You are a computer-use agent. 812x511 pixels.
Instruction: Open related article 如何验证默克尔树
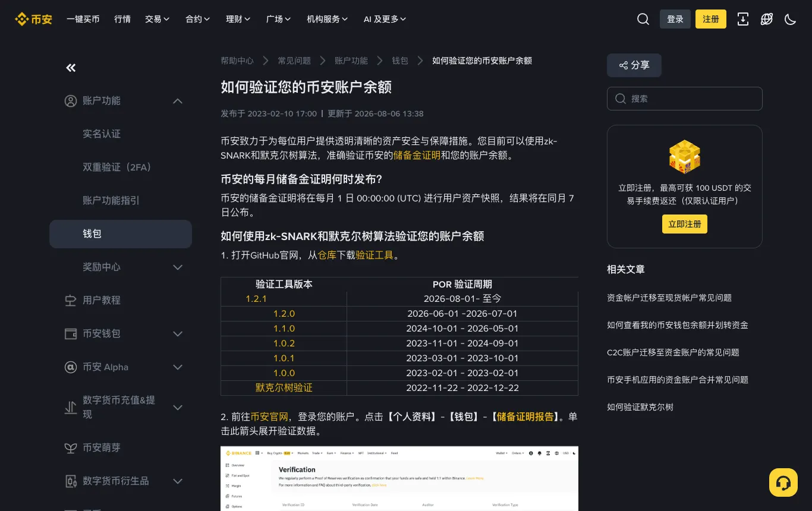(x=640, y=407)
